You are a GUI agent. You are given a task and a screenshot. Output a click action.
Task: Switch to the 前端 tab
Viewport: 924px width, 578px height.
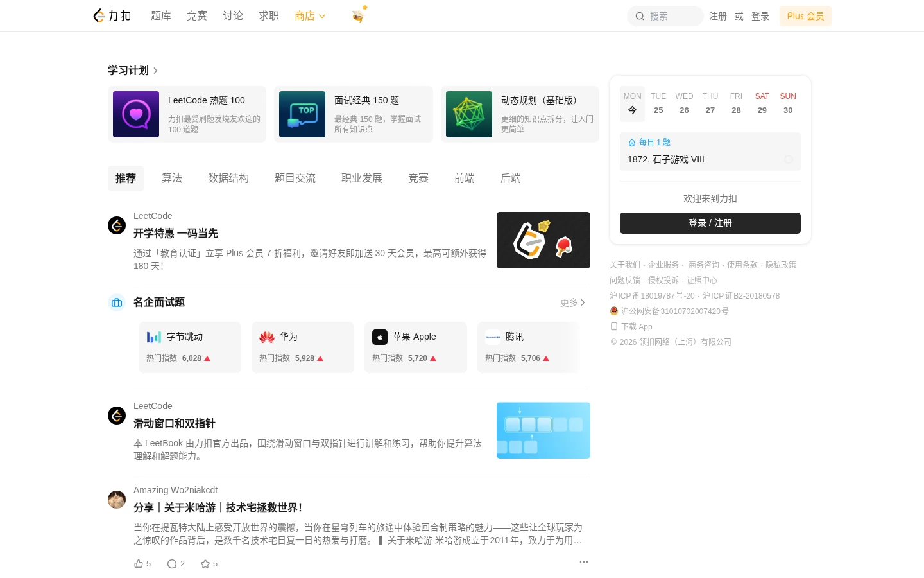click(x=465, y=179)
